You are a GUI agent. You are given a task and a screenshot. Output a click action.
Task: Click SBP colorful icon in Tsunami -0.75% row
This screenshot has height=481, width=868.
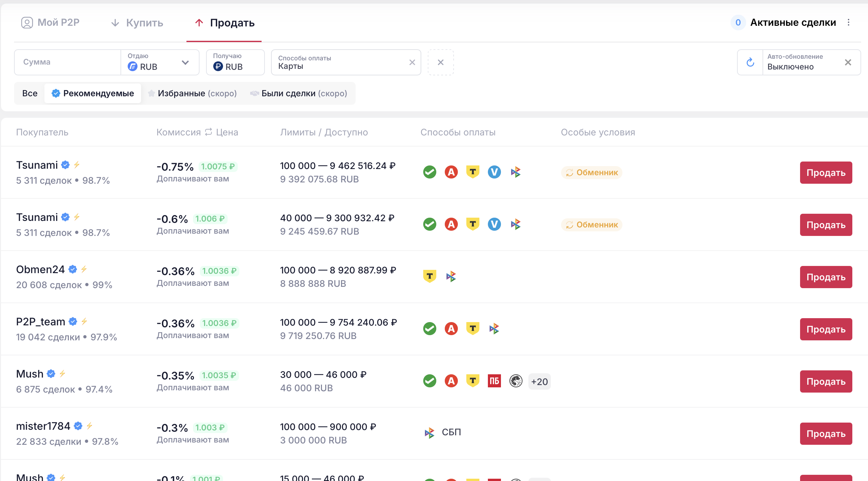tap(516, 172)
